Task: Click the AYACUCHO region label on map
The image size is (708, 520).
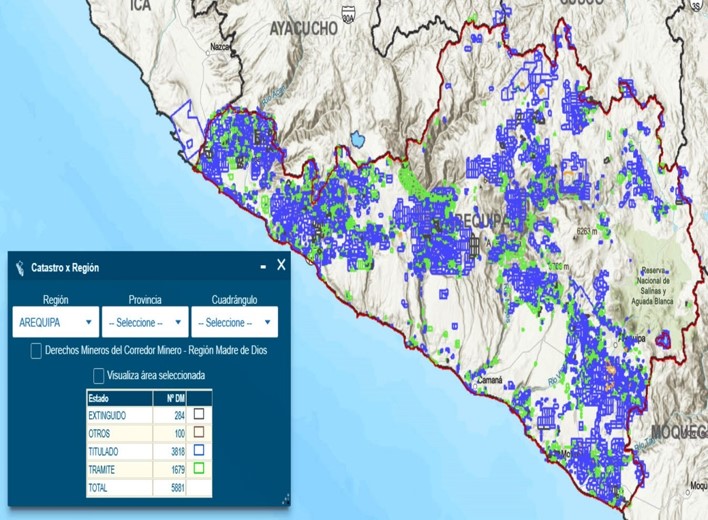Action: coord(303,29)
